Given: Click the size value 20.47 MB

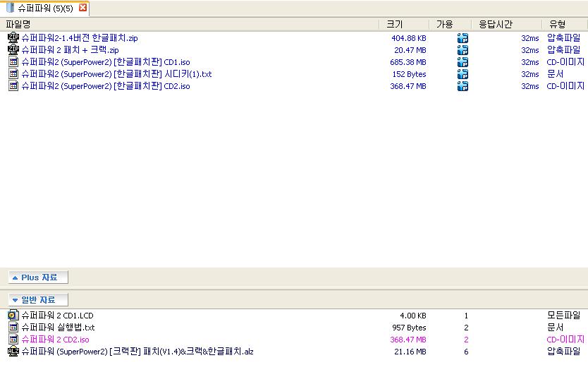Looking at the screenshot, I should pos(410,50).
